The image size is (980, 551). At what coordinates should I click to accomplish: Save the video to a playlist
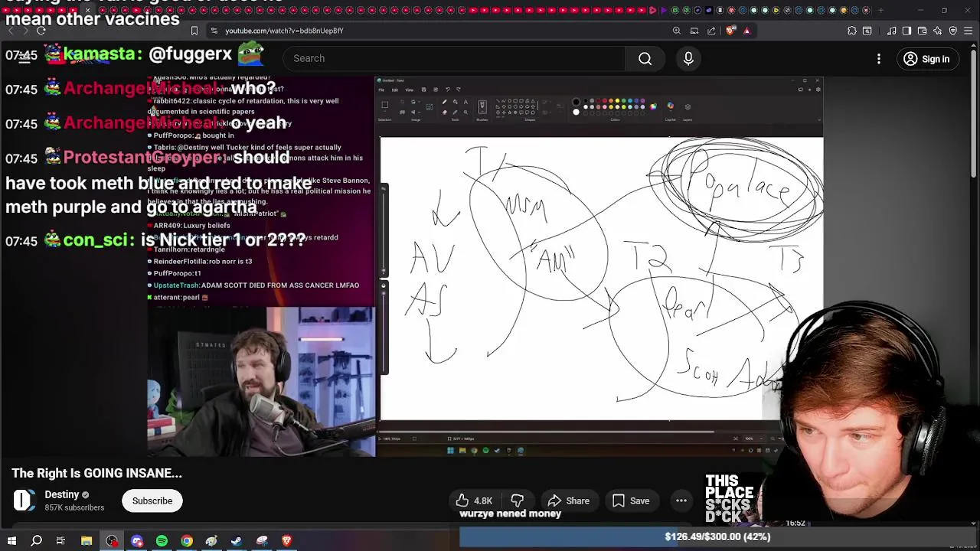tap(631, 500)
